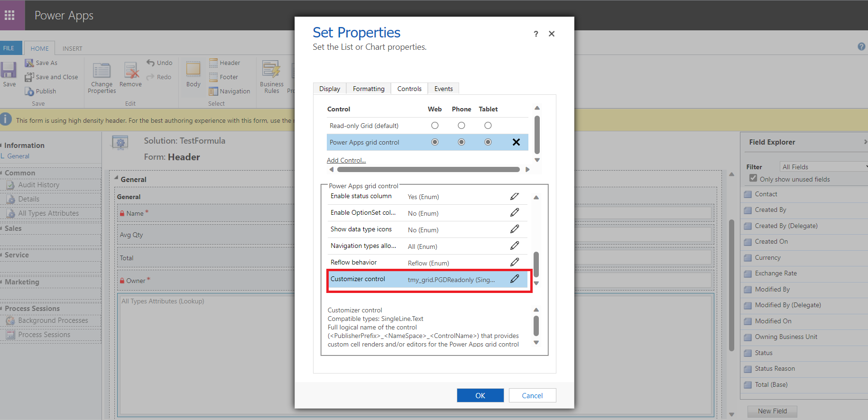868x420 pixels.
Task: Select Phone radio for Read-only Grid
Action: pyautogui.click(x=462, y=126)
